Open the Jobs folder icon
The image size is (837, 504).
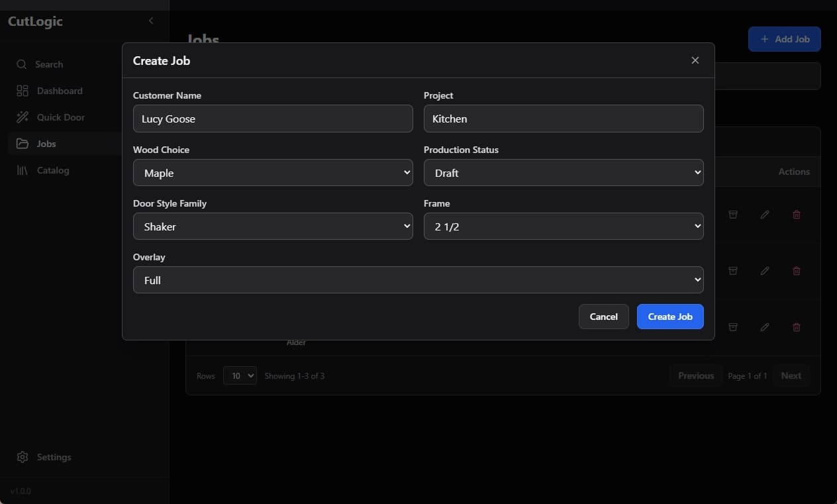22,144
